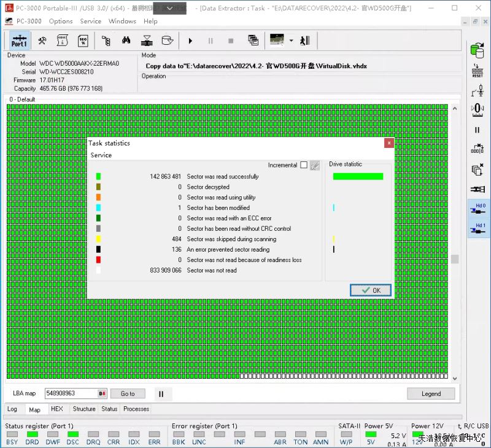Enable the Incremental checkbox
The height and width of the screenshot is (448, 491).
tap(304, 165)
